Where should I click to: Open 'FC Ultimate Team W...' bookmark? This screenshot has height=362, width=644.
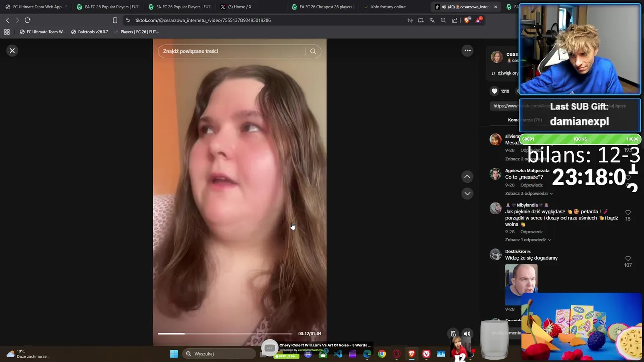tap(42, 32)
